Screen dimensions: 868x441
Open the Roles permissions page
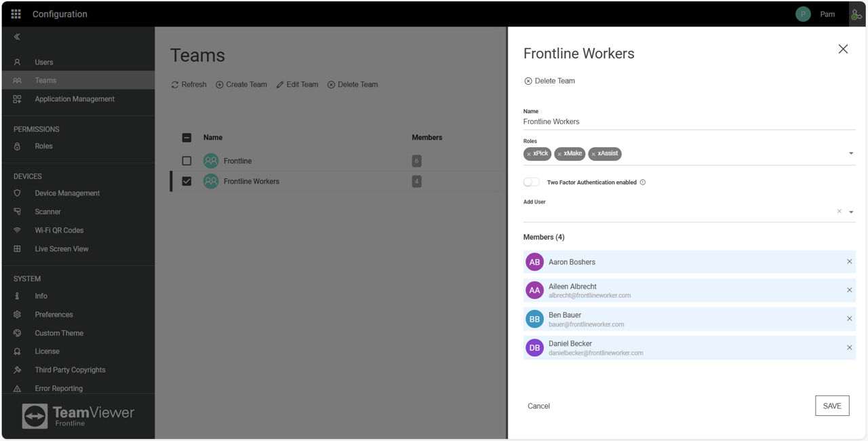point(43,147)
